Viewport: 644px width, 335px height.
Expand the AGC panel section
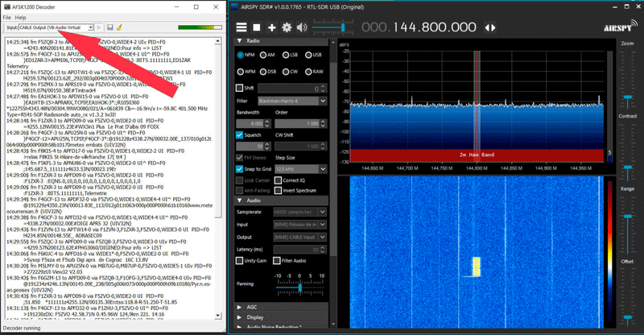[239, 307]
